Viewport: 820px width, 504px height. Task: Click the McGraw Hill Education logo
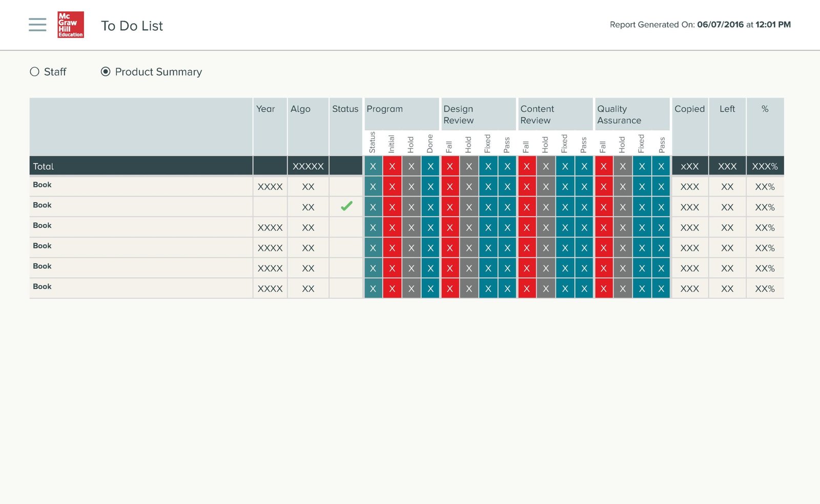(x=71, y=25)
